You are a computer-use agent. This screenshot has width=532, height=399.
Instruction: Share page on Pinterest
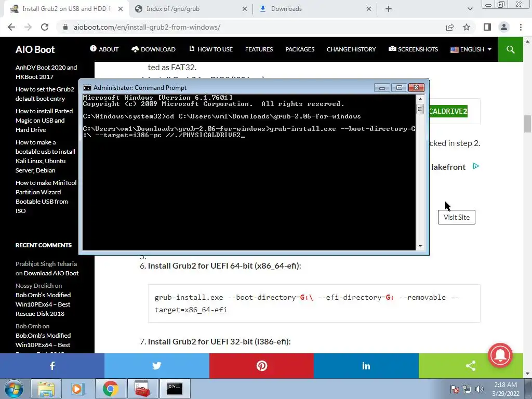pyautogui.click(x=262, y=366)
